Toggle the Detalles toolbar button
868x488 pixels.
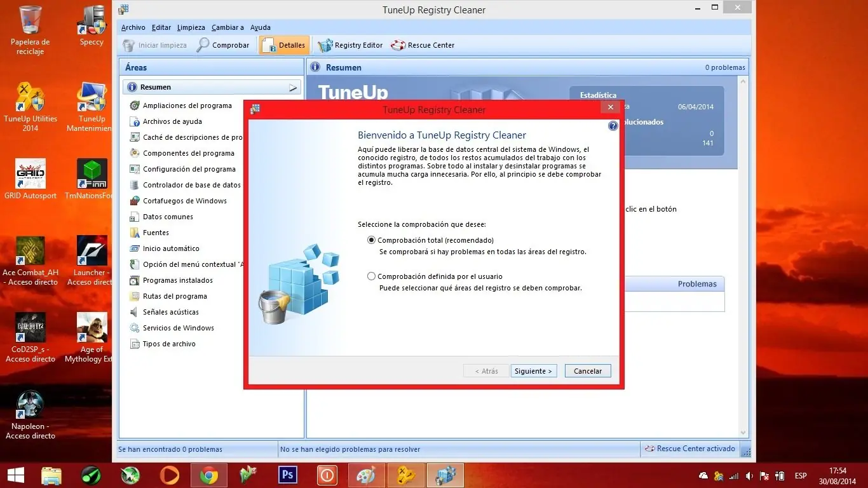[283, 45]
